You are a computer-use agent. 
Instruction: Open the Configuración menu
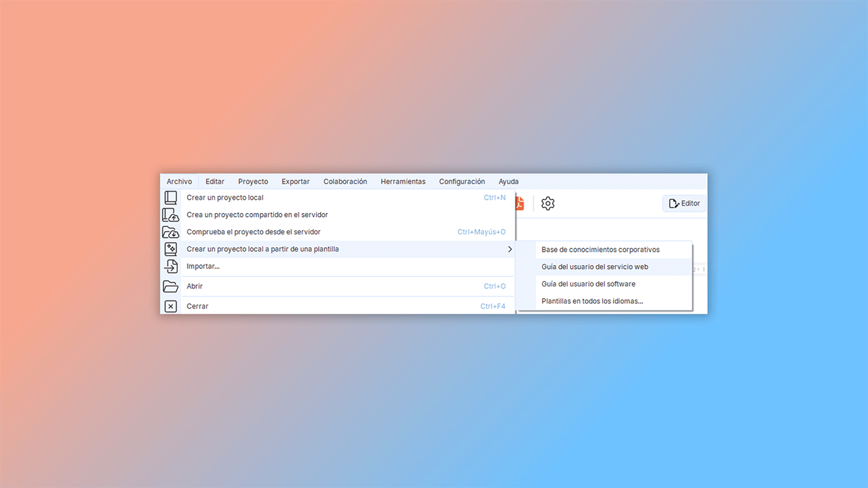coord(461,181)
